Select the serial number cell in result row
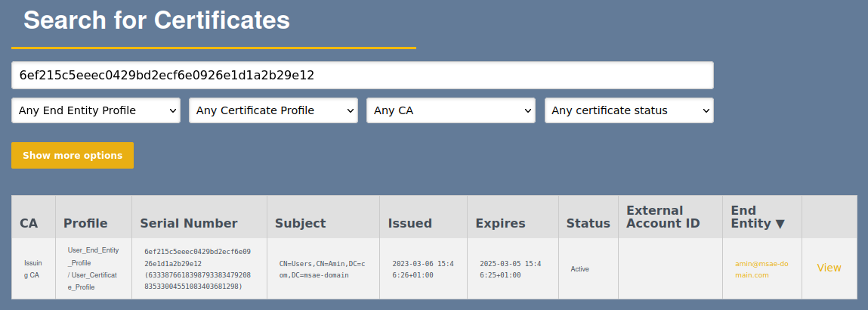 click(x=198, y=268)
